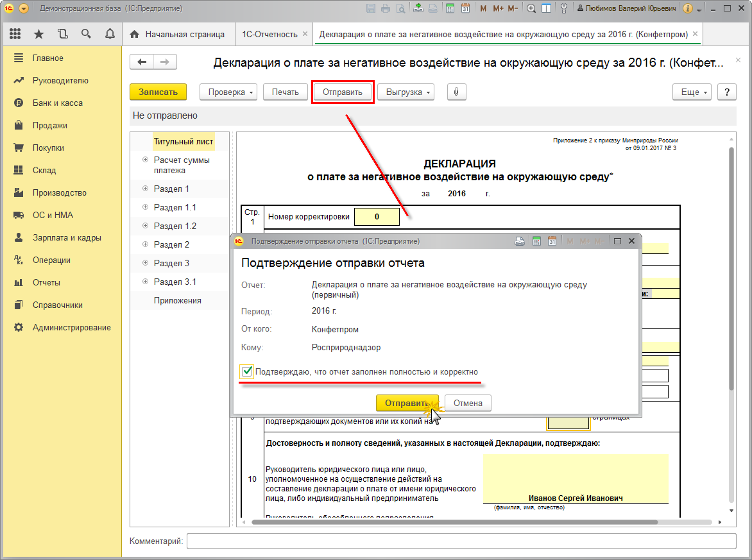Open the Выгрузка dropdown menu
The width and height of the screenshot is (752, 560).
coord(406,92)
